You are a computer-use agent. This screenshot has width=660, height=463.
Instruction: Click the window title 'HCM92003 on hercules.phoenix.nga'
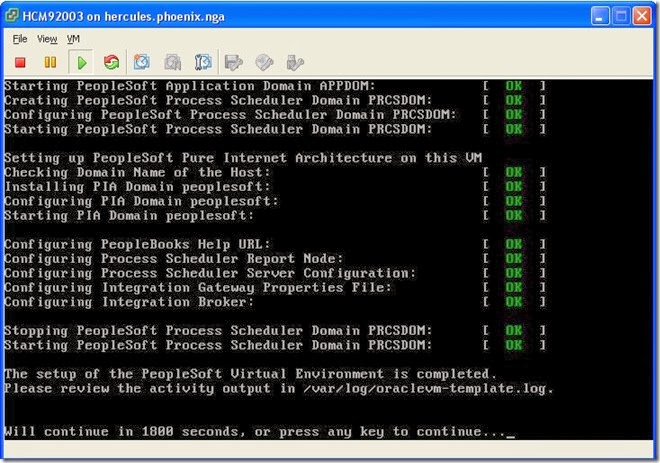[x=123, y=17]
